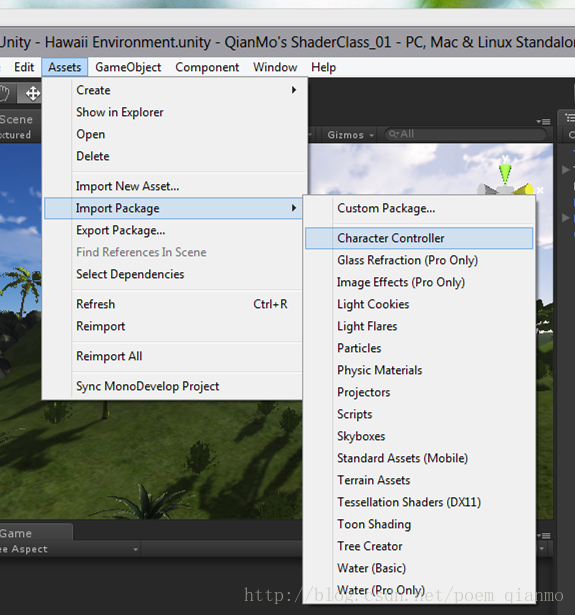Choose Reimport All
This screenshot has height=615, width=575.
tap(175, 356)
